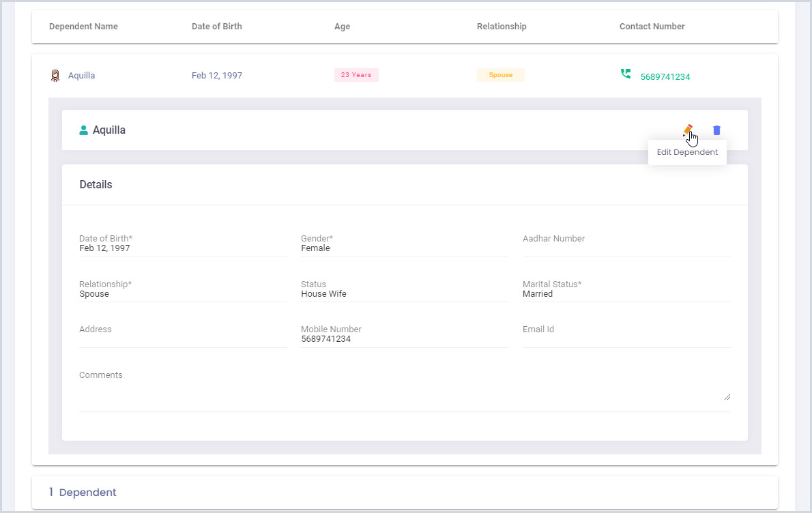
Task: Click the Mobile Number field in Details
Action: (x=405, y=336)
